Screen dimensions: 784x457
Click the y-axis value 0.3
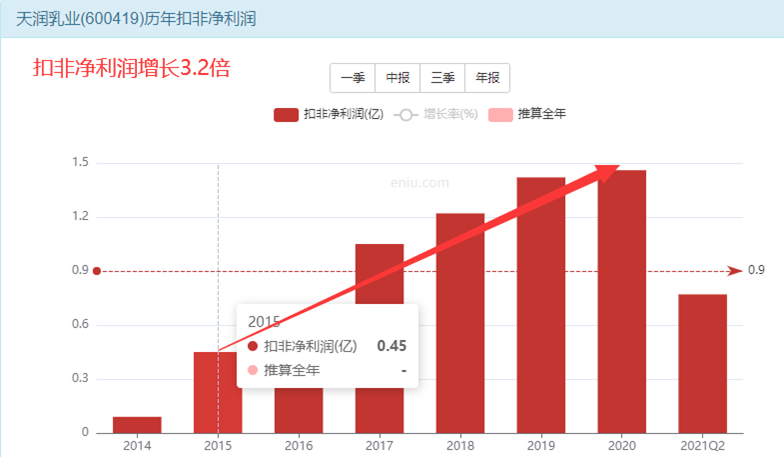[80, 378]
